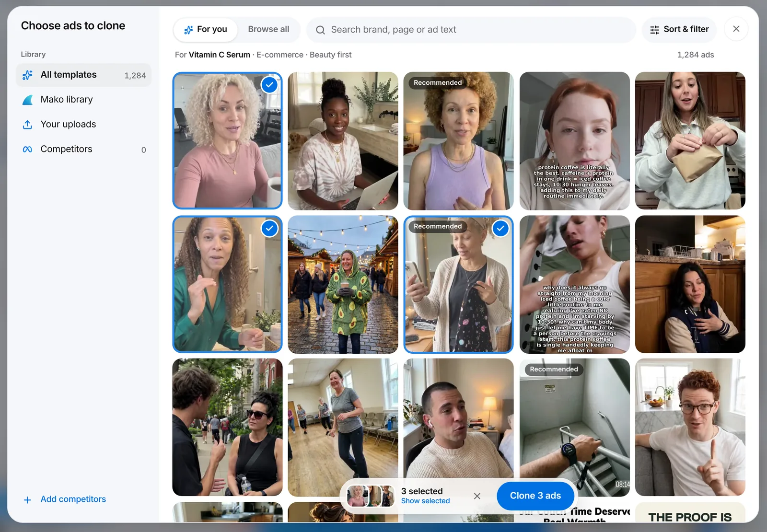Select the woman in tie-dye shirt with laptop ad
The image size is (767, 532).
(343, 141)
